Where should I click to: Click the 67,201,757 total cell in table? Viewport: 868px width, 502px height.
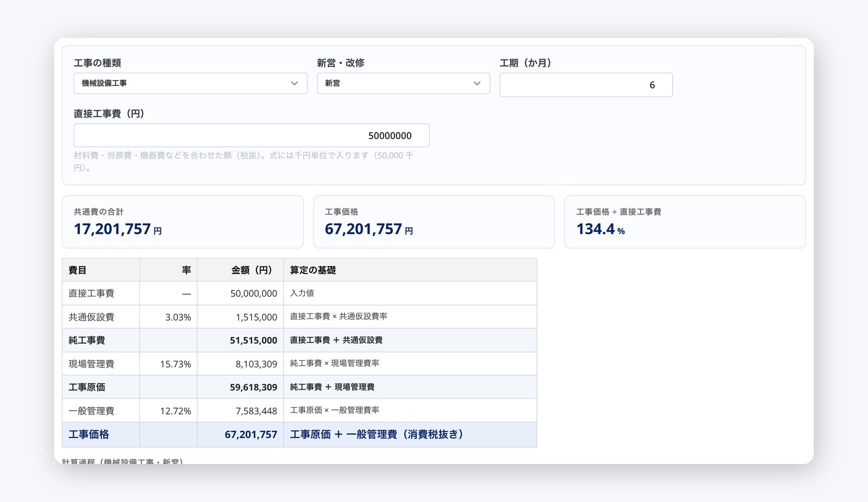[240, 435]
